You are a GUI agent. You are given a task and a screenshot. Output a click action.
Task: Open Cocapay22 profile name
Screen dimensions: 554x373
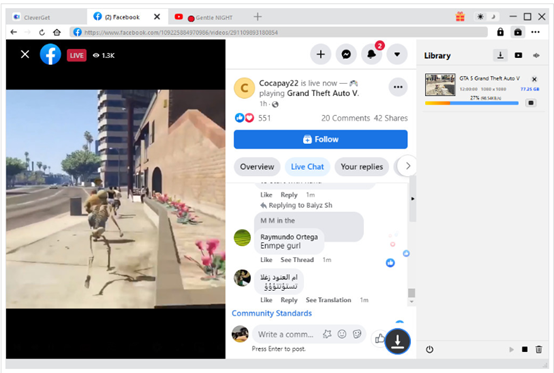279,83
